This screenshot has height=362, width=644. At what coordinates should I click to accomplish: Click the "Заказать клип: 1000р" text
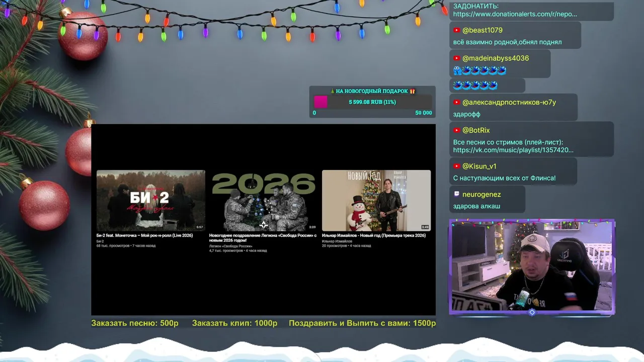[x=234, y=323]
